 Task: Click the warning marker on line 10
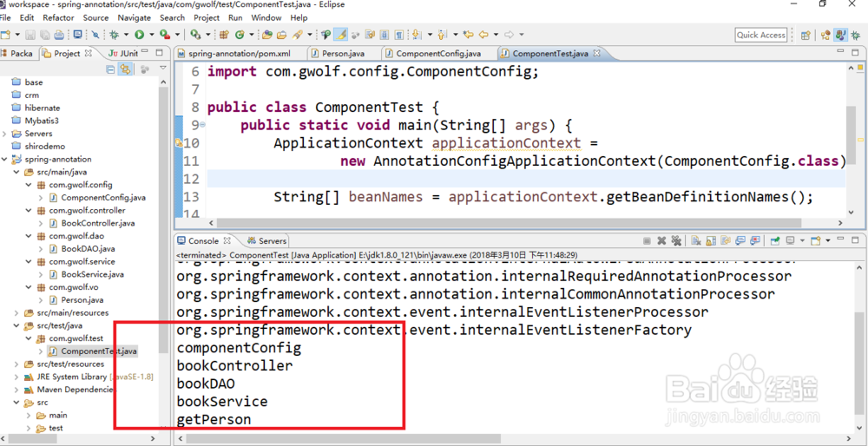178,143
